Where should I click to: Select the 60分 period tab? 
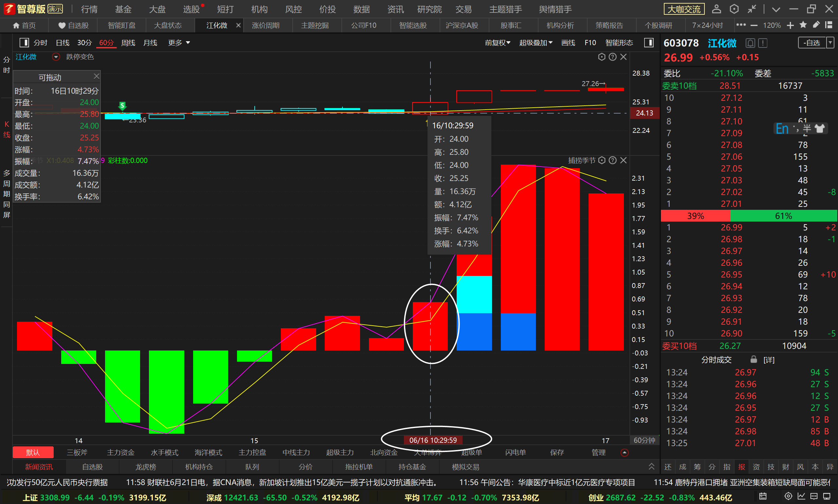106,43
